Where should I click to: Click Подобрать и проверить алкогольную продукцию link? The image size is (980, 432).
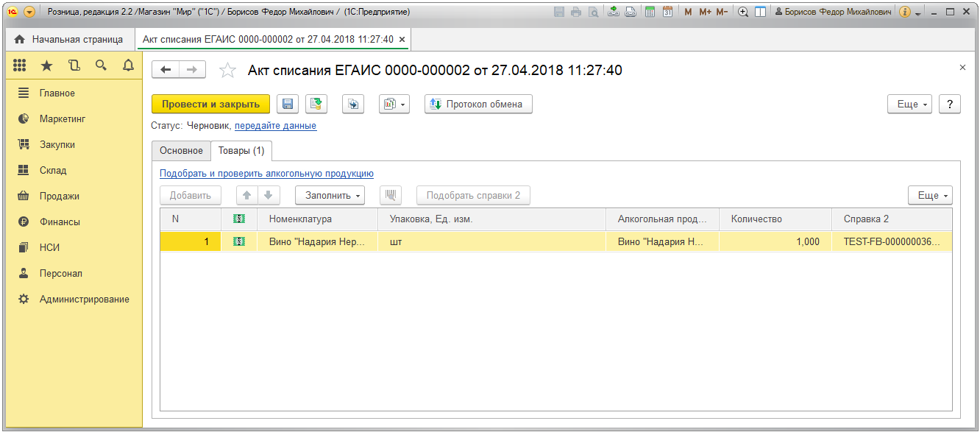coord(266,174)
